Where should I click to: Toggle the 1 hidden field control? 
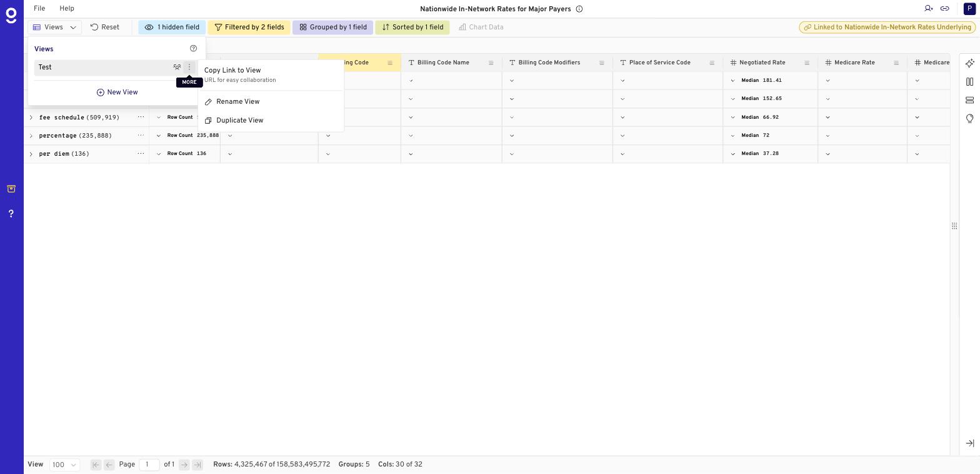(172, 28)
